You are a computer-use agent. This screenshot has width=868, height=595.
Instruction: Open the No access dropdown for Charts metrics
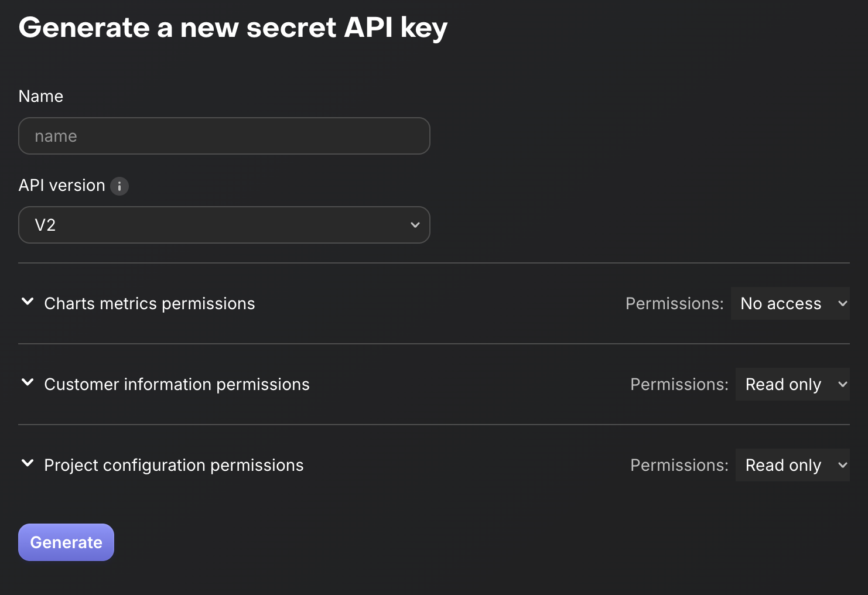tap(790, 303)
